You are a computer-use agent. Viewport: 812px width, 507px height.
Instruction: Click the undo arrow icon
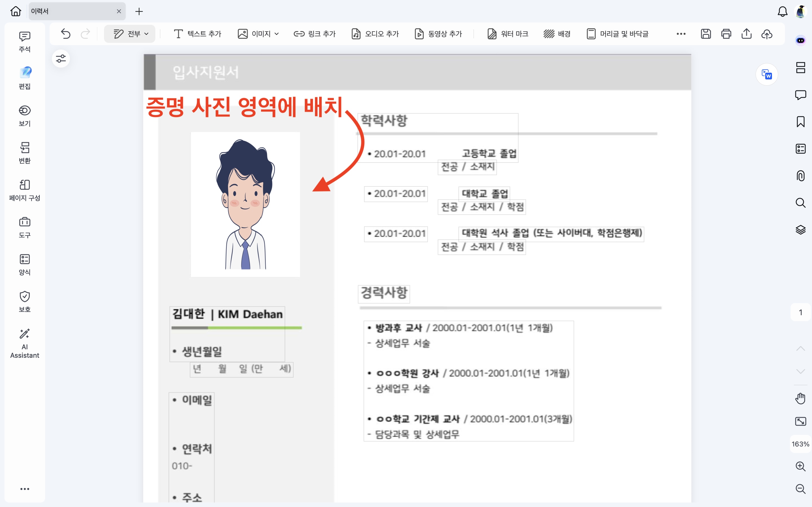click(66, 34)
